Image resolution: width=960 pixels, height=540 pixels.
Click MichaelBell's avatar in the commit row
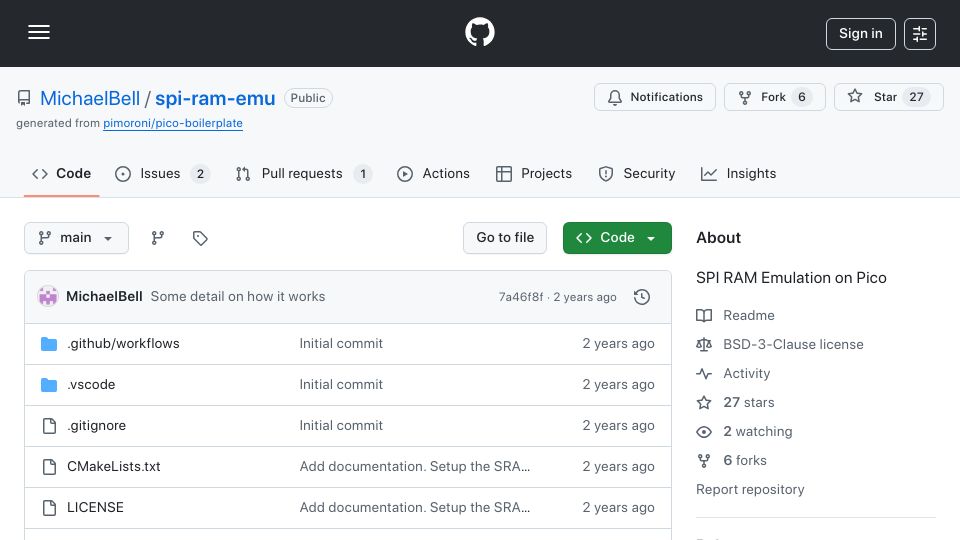48,297
